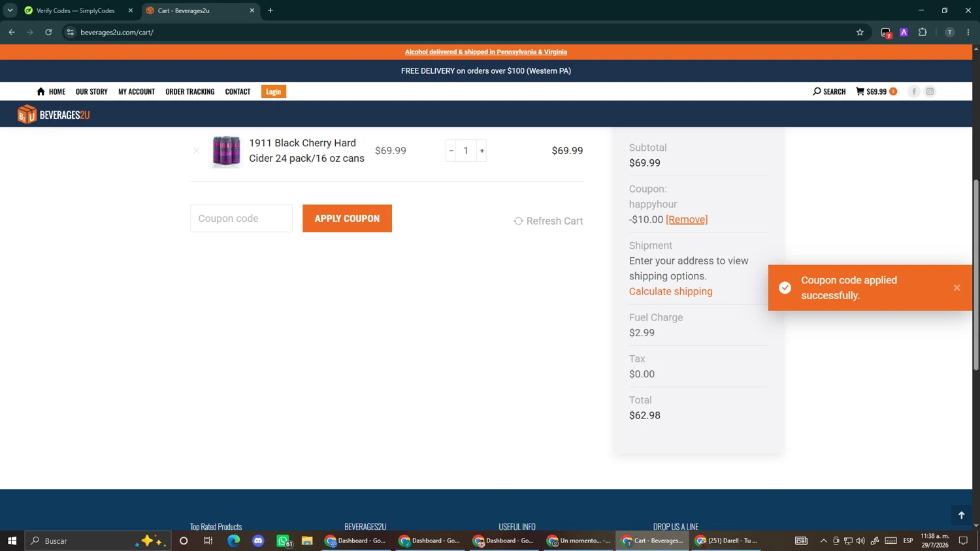
Task: Remove the 1911 Black Cherry item
Action: point(197,151)
